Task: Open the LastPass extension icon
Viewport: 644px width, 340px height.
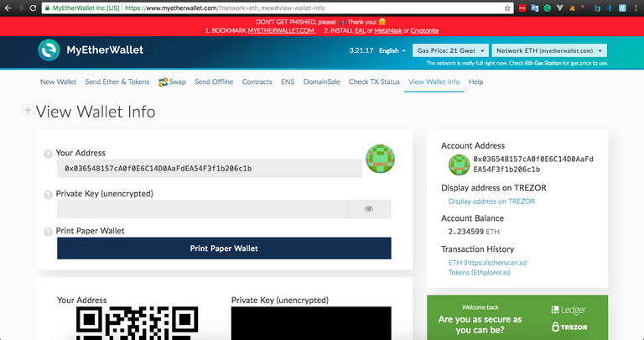Action: tap(522, 8)
